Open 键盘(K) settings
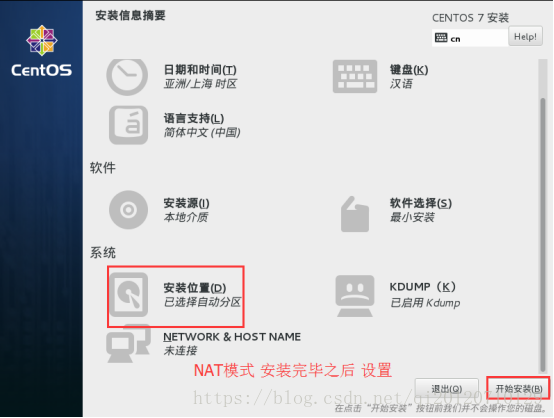 (409, 70)
